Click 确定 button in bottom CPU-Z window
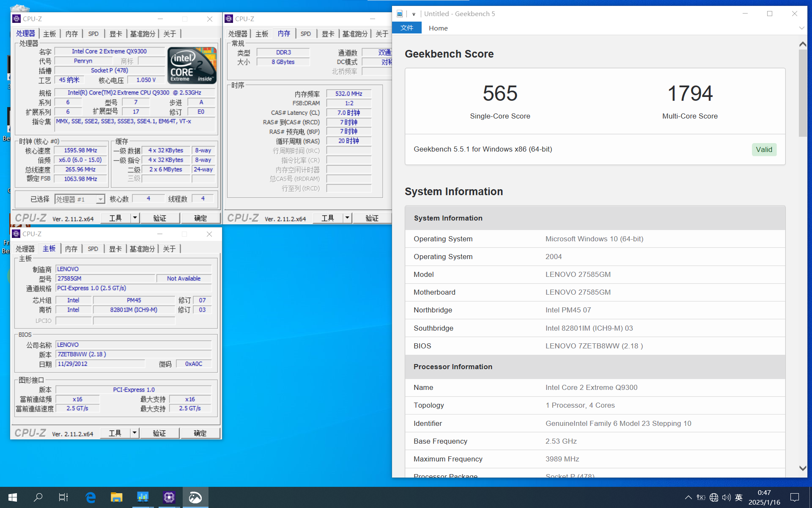Image resolution: width=812 pixels, height=508 pixels. (200, 433)
